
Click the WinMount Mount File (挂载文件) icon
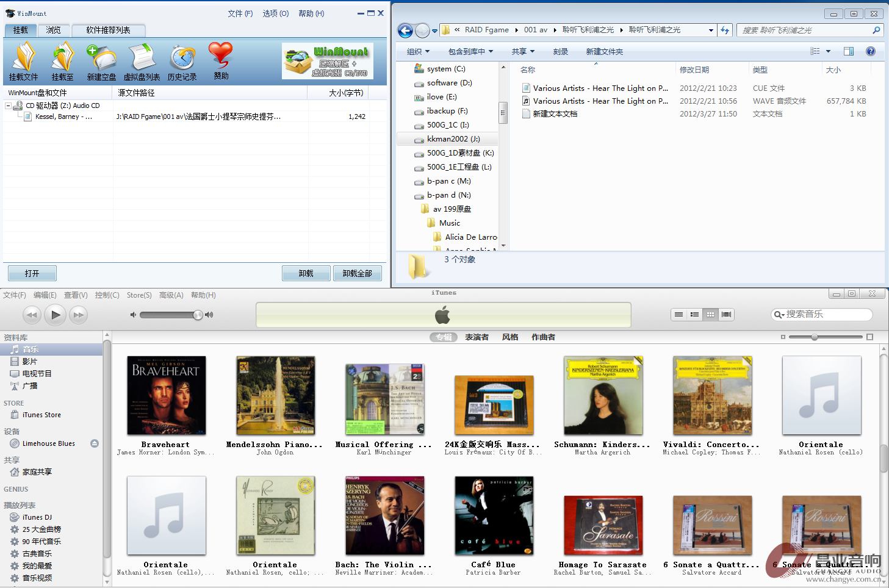coord(24,61)
